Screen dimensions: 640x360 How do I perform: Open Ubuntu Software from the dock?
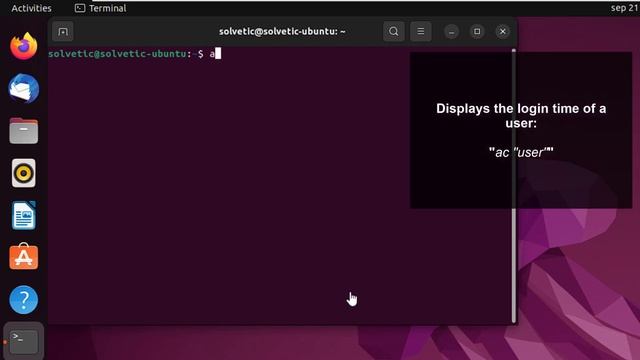coord(24,257)
